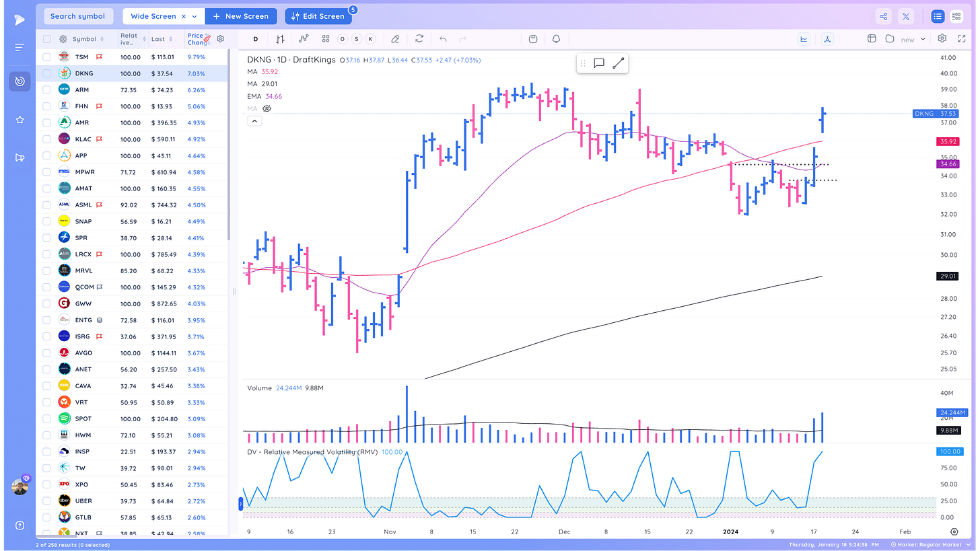Open the chart layout grid icon
980x551 pixels.
326,39
